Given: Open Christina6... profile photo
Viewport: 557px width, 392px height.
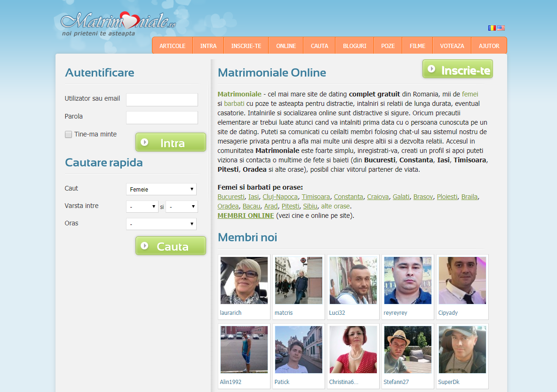Looking at the screenshot, I should pos(353,350).
